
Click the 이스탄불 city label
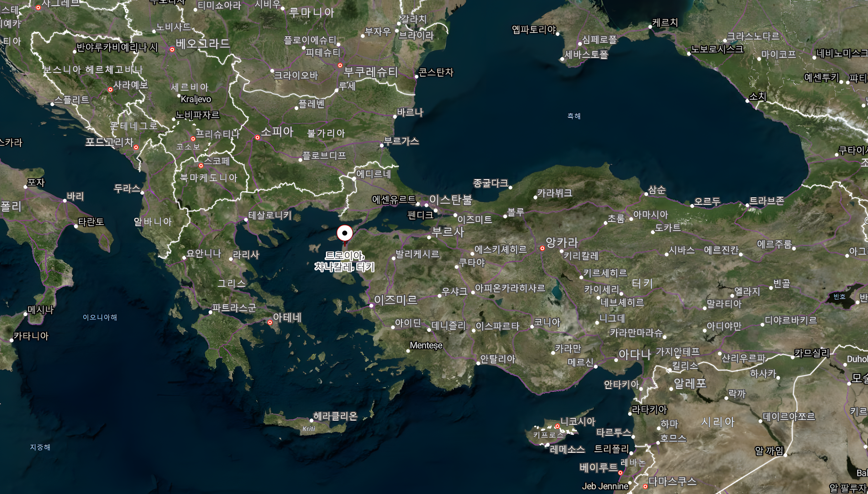tap(450, 200)
